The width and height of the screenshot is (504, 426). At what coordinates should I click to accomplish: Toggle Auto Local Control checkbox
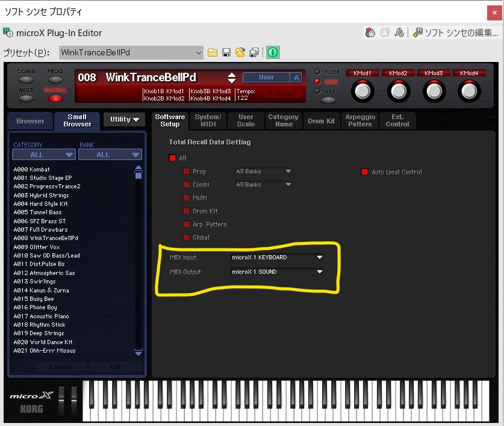[364, 171]
